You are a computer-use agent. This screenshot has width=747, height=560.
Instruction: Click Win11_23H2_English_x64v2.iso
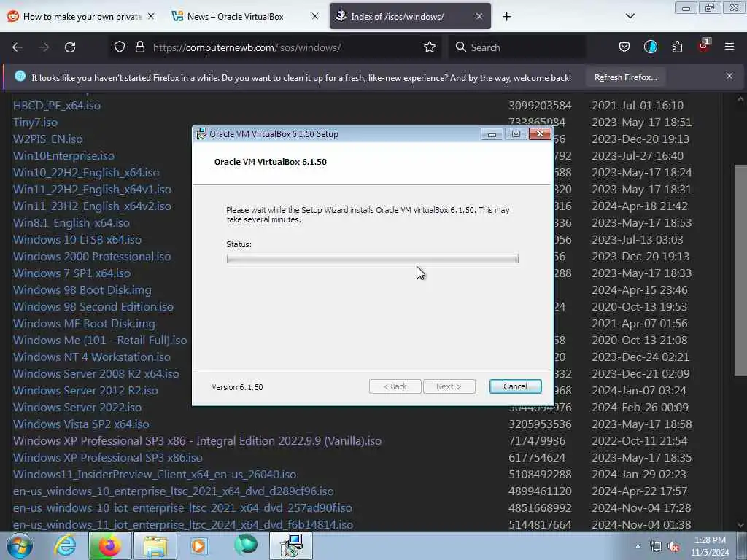[x=91, y=206]
